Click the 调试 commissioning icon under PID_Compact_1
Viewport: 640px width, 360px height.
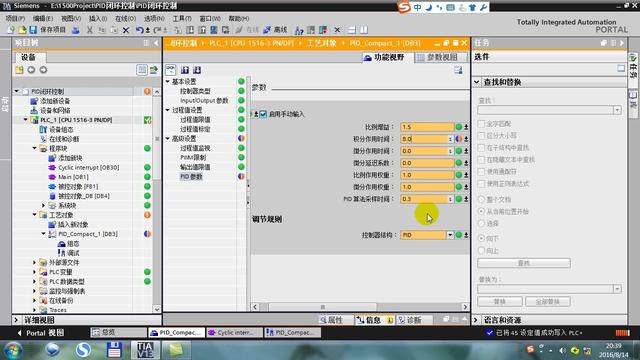click(x=61, y=253)
